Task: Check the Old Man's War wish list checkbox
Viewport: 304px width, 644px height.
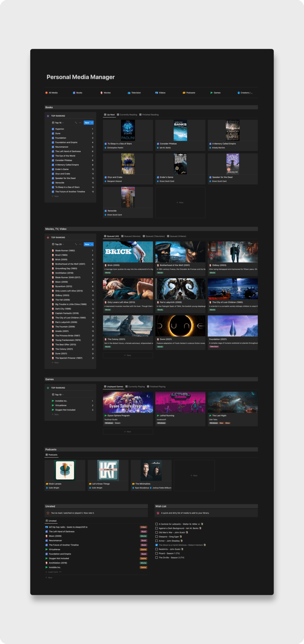Action: click(x=156, y=532)
